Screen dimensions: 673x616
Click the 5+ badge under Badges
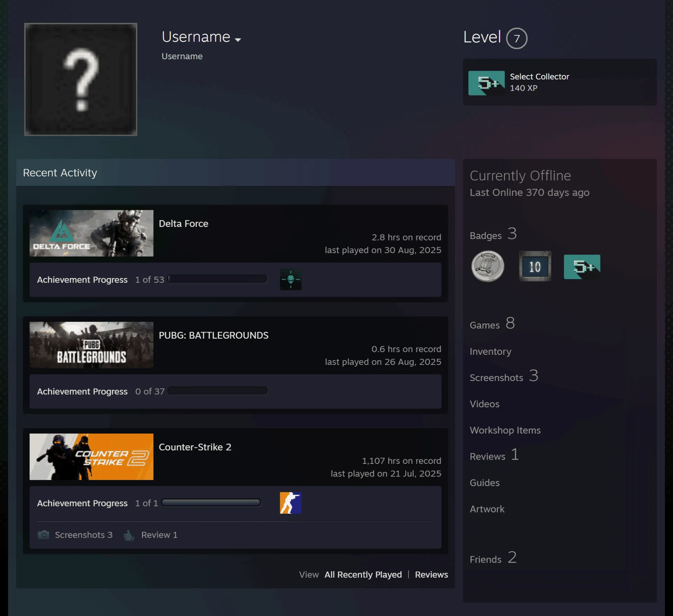point(582,267)
